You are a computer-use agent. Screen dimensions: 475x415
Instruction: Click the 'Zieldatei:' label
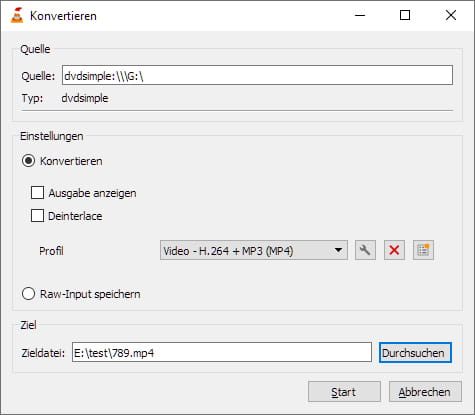tap(43, 353)
